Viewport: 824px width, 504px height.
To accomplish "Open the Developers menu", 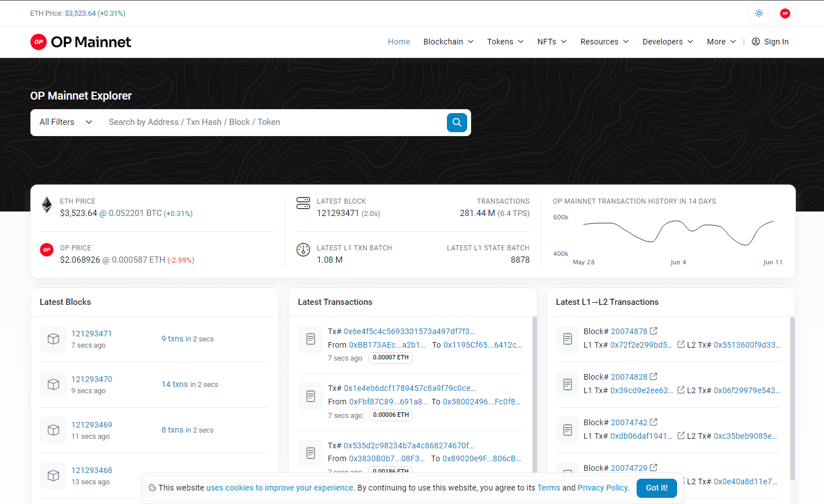I will click(668, 42).
